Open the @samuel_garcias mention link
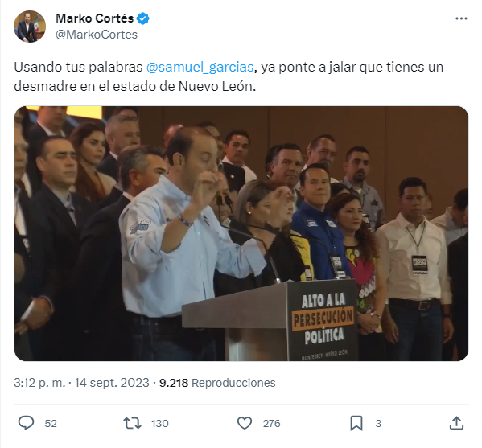 (200, 67)
